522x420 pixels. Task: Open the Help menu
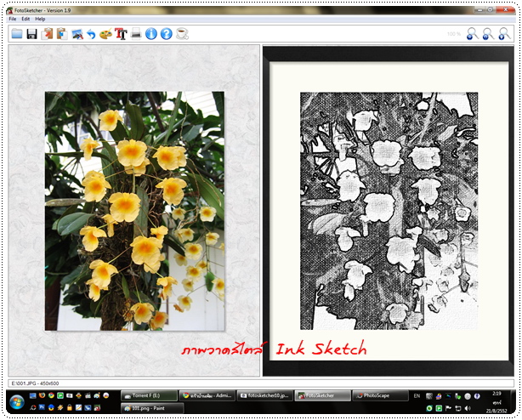tap(40, 19)
